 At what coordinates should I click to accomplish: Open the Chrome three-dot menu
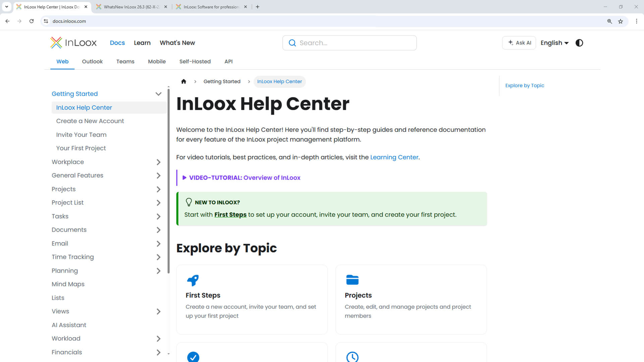[x=636, y=21]
